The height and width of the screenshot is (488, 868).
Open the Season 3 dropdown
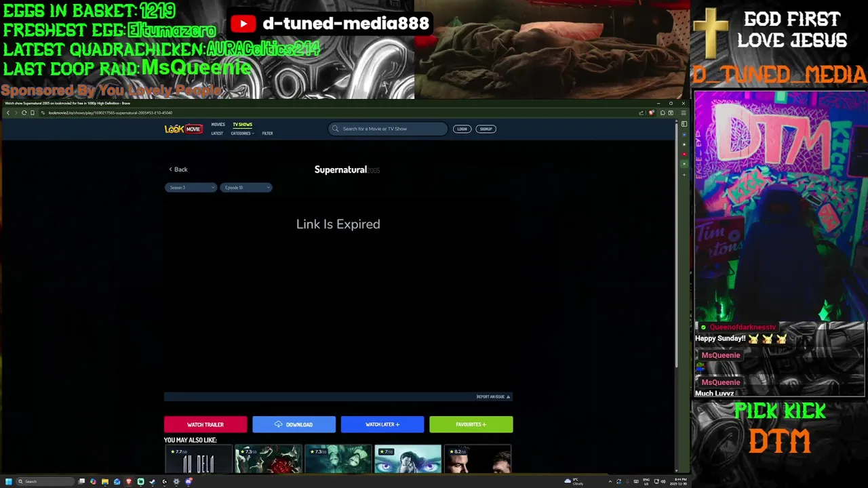pos(191,188)
